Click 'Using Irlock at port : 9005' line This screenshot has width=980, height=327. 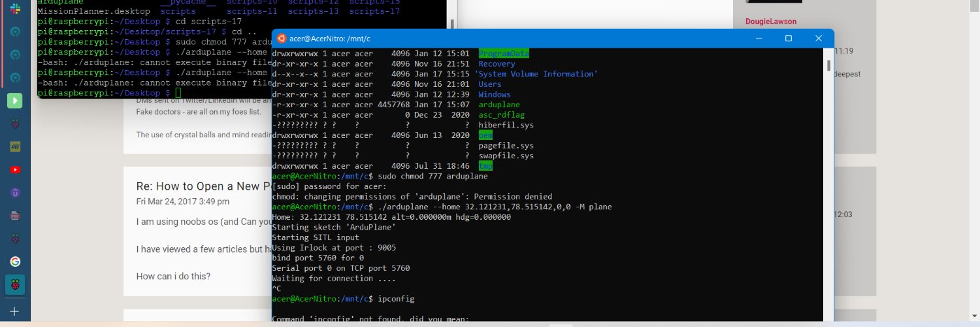pos(334,248)
